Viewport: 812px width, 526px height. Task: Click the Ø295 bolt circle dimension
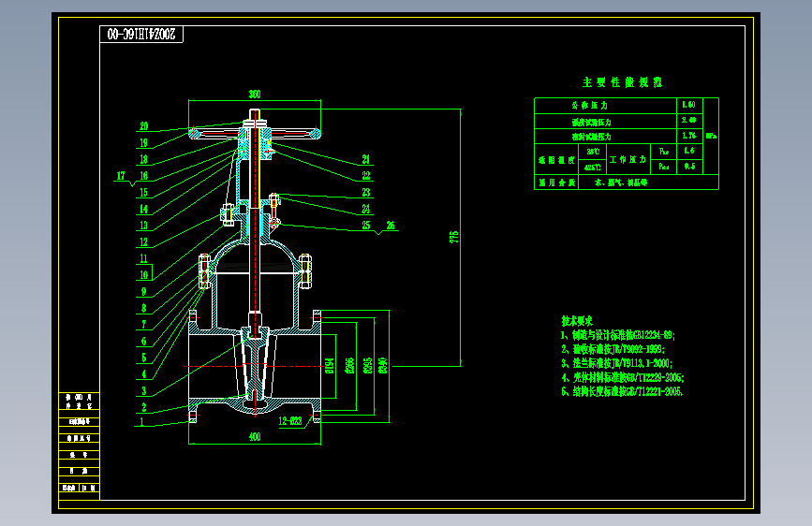point(368,366)
